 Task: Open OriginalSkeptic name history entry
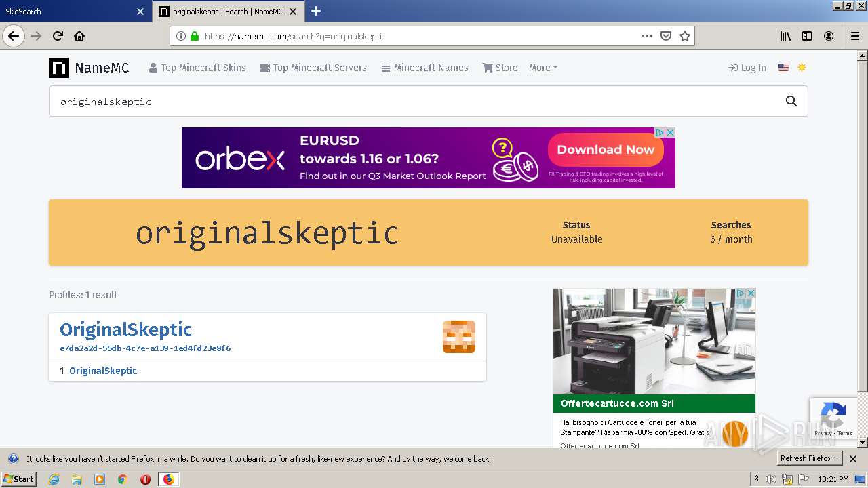click(x=103, y=371)
